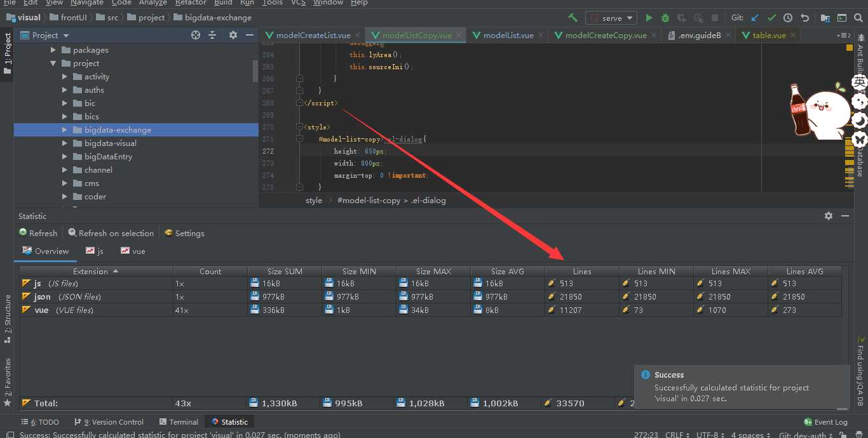This screenshot has height=438, width=868.
Task: Click the Structure side tool window tab
Action: click(7, 319)
